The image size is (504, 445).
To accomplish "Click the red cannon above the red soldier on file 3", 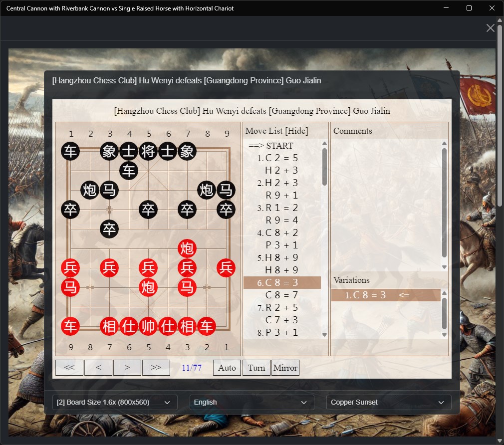I will click(x=187, y=248).
